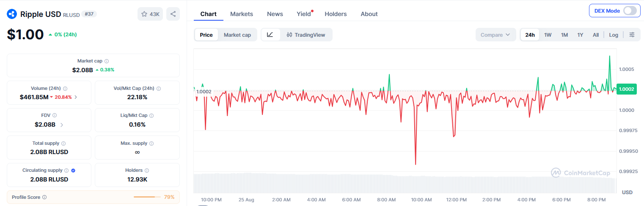Open the Yield tab
Viewport: 644px width, 206px height.
tap(304, 14)
